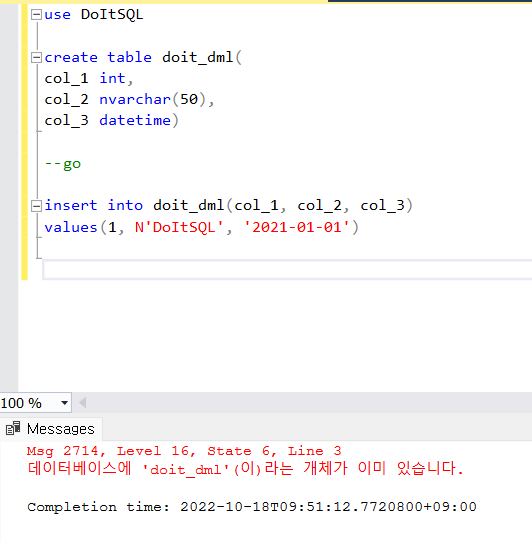Click 'col_3' in the insert column list
Image resolution: width=532 pixels, height=542 pixels.
pyautogui.click(x=382, y=206)
